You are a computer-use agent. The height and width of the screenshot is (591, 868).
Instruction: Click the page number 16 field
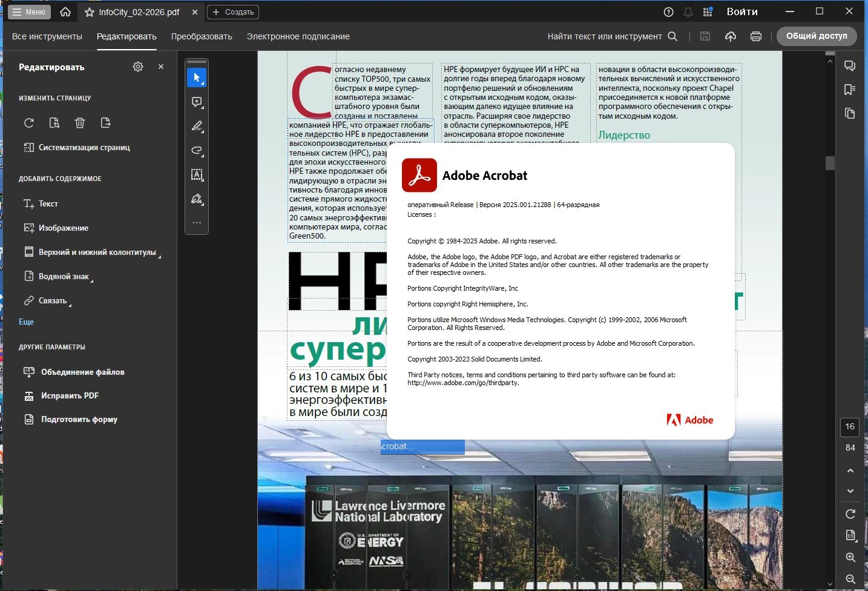850,427
